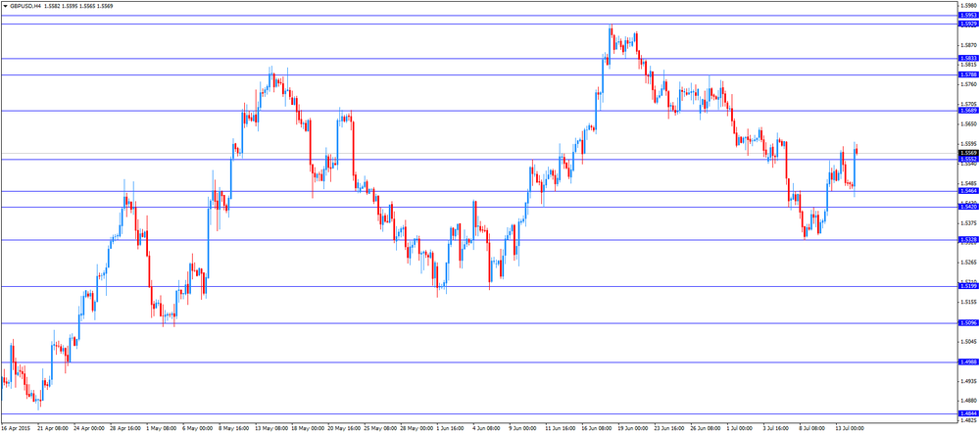This screenshot has width=980, height=433.
Task: Click the 1.5155 price scale value
Action: (x=967, y=303)
